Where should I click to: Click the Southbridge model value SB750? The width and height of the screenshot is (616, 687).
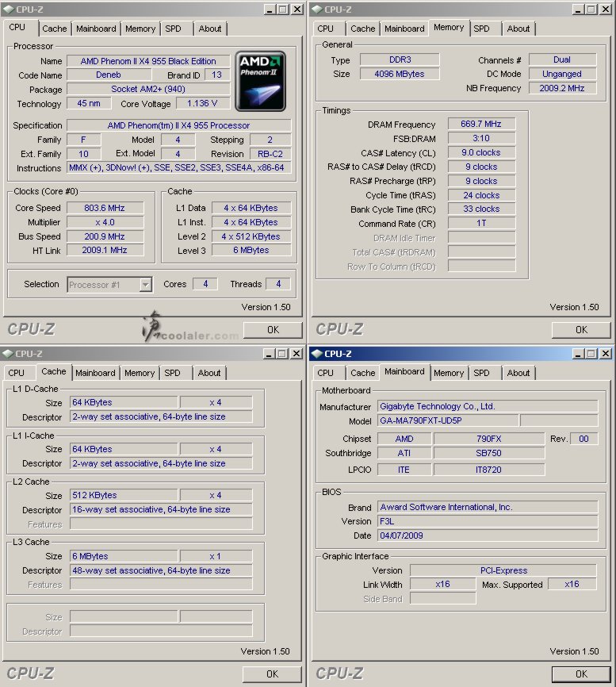pyautogui.click(x=488, y=453)
